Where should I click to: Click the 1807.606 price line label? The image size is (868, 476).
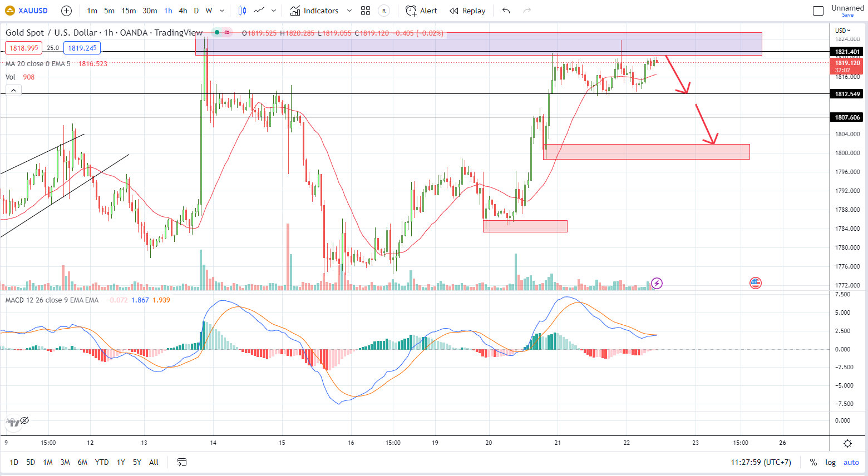[847, 117]
